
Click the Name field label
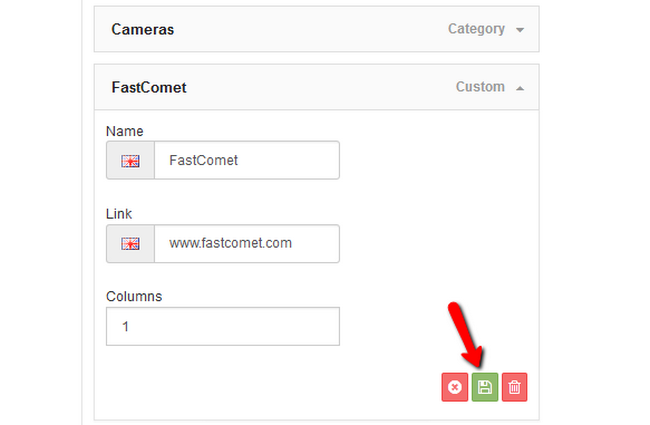click(x=124, y=131)
